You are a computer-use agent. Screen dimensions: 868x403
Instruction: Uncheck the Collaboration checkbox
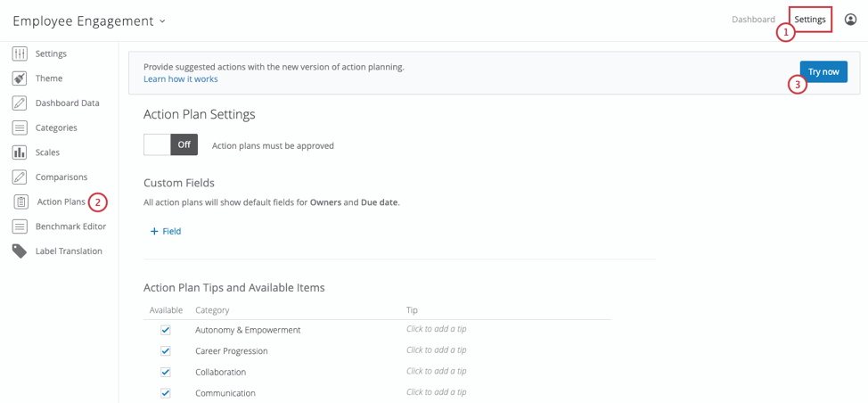166,372
